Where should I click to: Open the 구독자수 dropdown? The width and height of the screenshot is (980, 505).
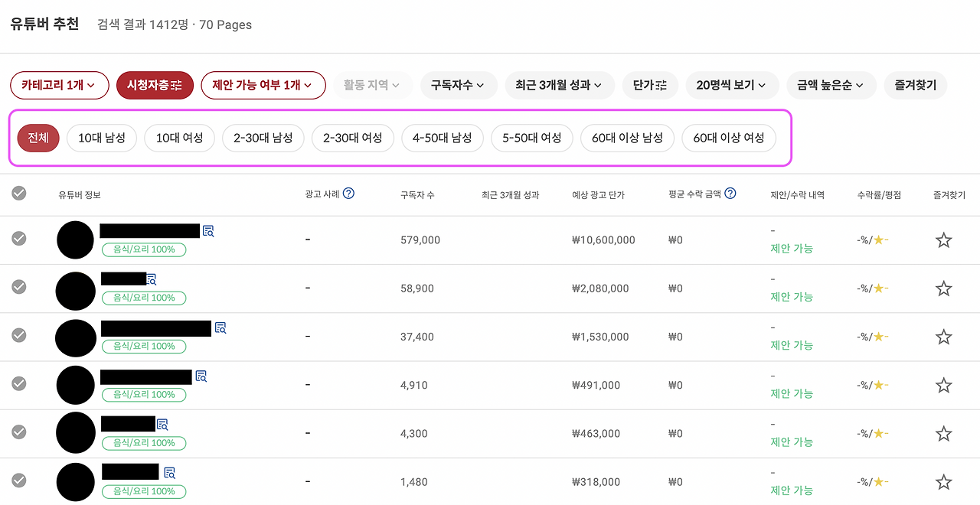point(459,85)
